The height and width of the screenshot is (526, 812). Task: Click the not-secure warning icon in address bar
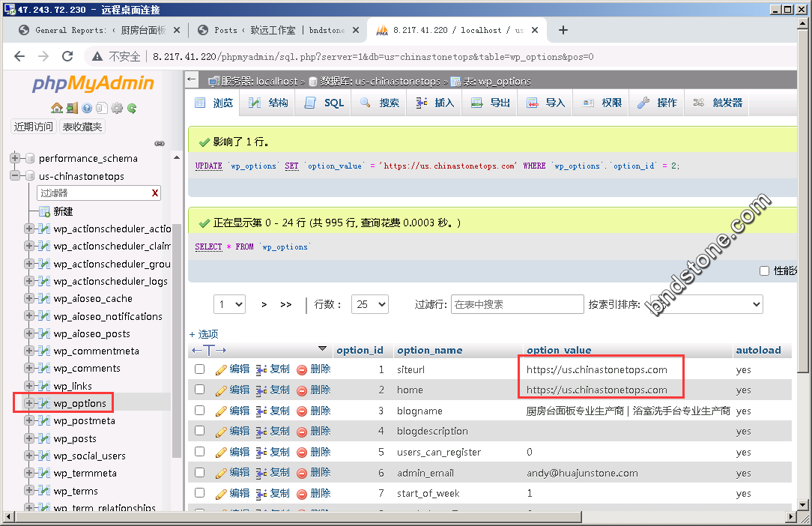[x=97, y=56]
